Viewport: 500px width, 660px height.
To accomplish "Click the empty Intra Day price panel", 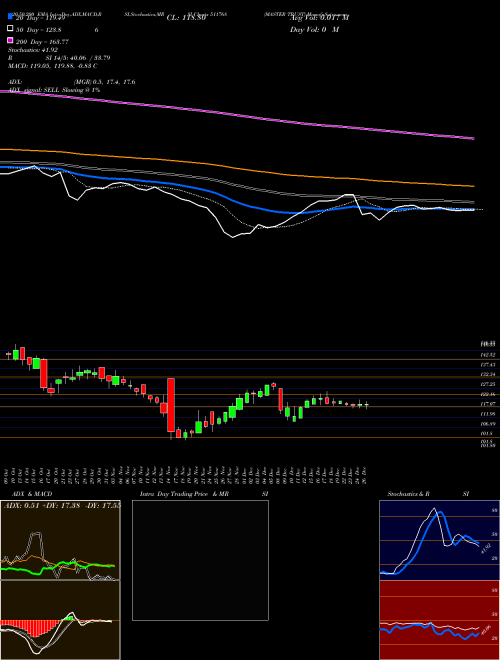I will pyautogui.click(x=200, y=560).
